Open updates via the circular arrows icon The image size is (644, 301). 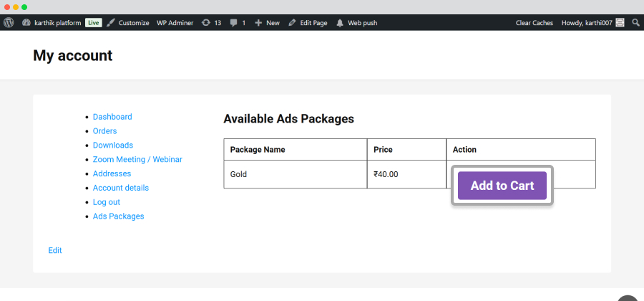[x=206, y=23]
